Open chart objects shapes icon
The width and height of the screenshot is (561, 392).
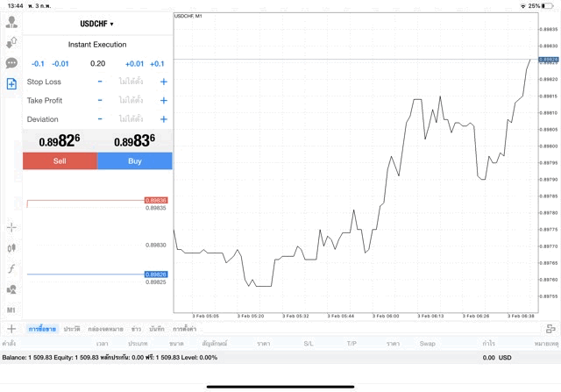coord(11,289)
